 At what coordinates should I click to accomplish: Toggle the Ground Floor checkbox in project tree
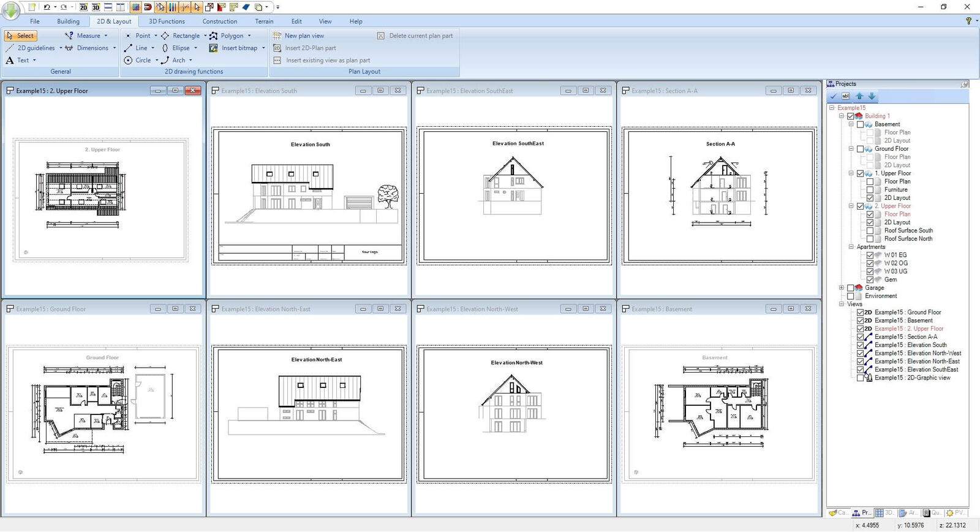coord(861,149)
